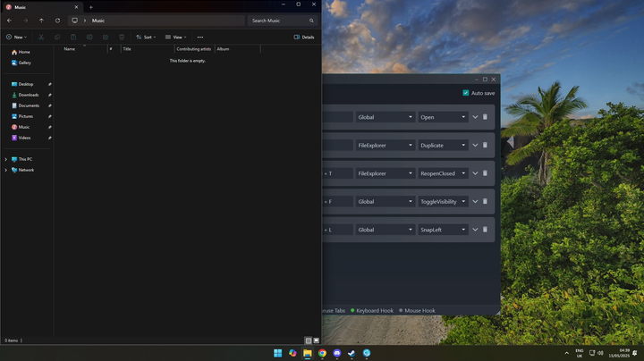Open Downloads in the sidebar
Image resolution: width=644 pixels, height=361 pixels.
29,95
